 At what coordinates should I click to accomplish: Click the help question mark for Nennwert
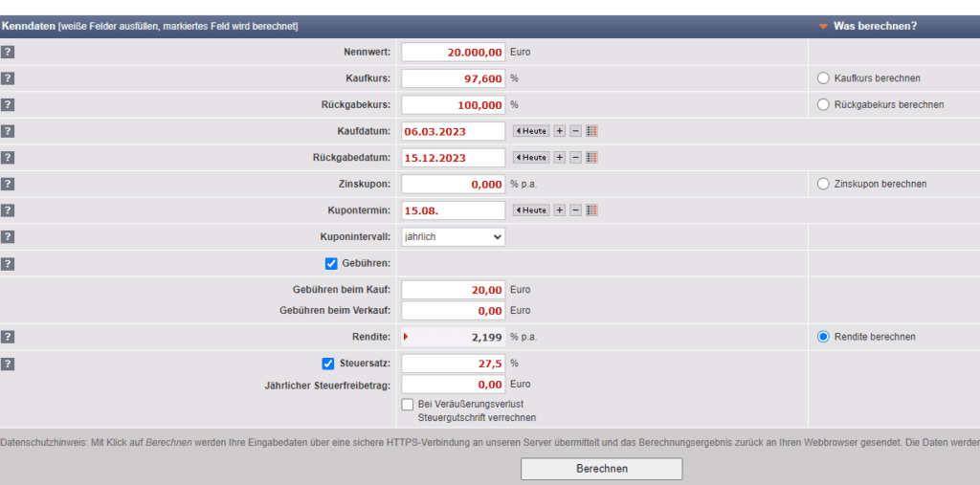pyautogui.click(x=8, y=52)
